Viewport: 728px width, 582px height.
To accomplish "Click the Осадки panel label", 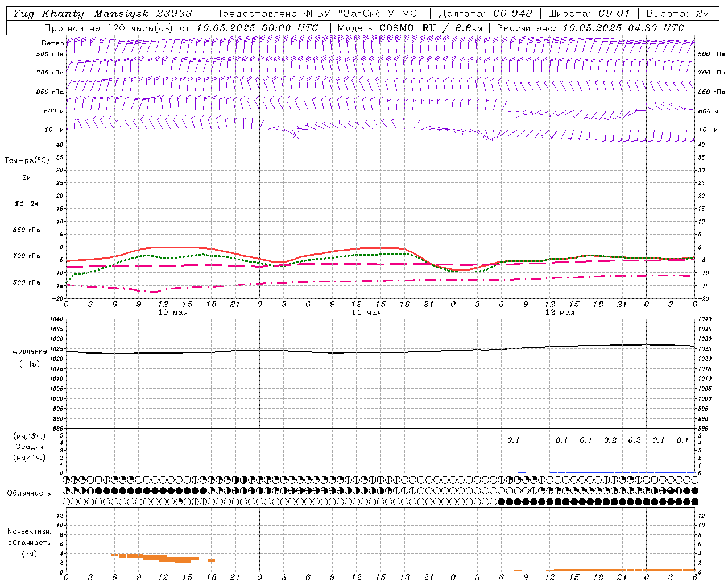I will click(30, 447).
